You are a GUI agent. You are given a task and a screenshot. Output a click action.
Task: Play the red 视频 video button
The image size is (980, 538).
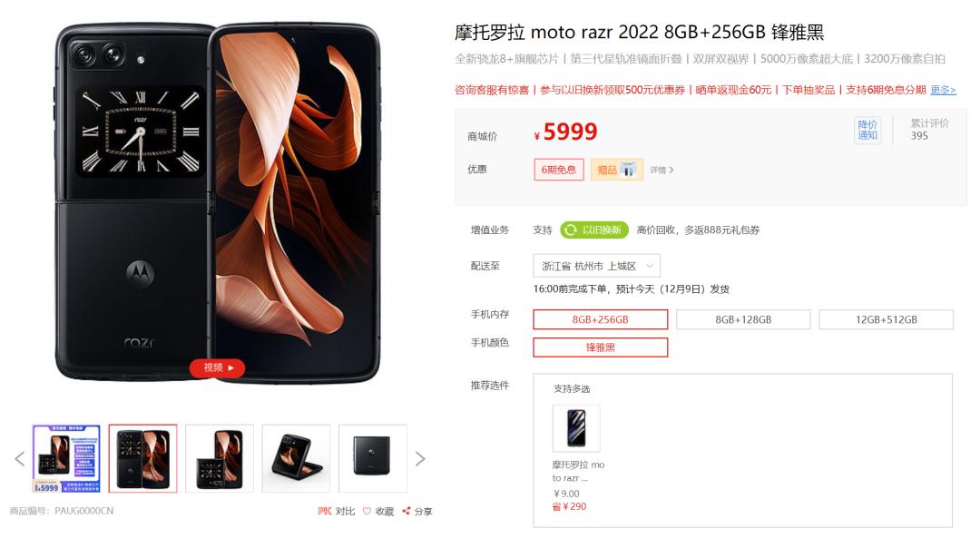point(218,368)
